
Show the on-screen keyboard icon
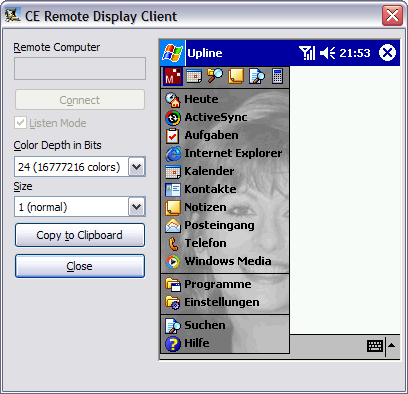(x=375, y=346)
